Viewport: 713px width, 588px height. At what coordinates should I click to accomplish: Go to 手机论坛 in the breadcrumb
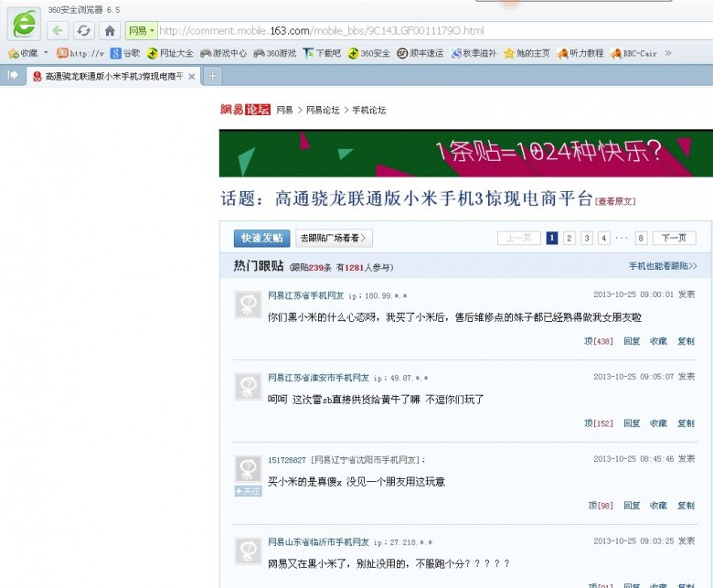[x=369, y=110]
